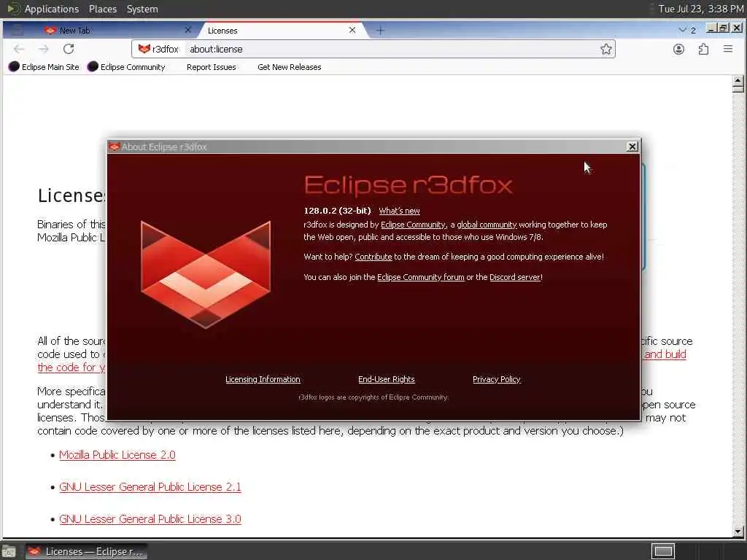The image size is (747, 560).
Task: Open the extensions puzzle icon
Action: (703, 49)
